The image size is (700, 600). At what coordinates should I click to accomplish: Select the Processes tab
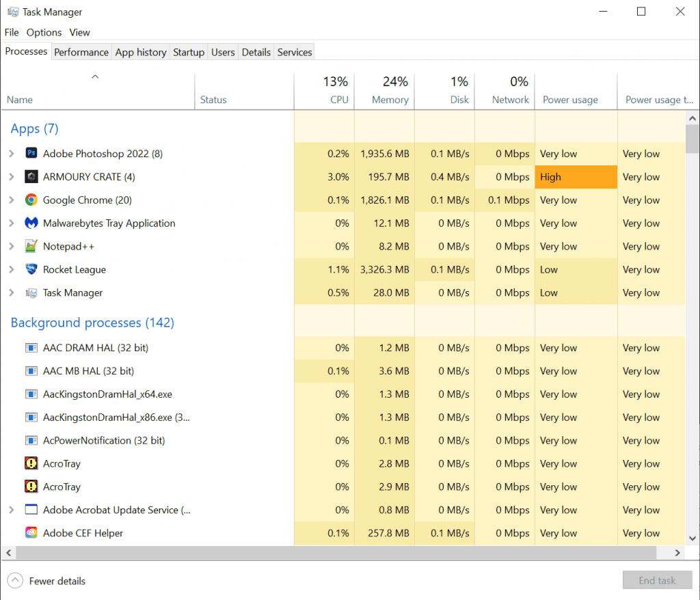pyautogui.click(x=26, y=51)
